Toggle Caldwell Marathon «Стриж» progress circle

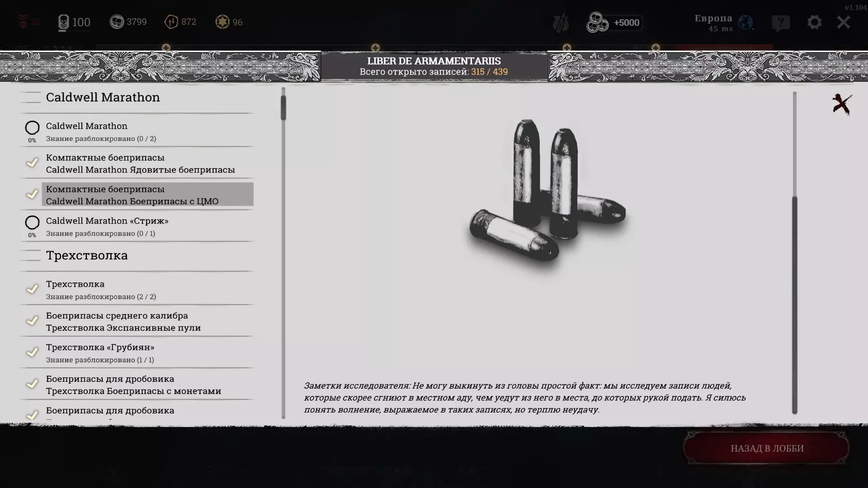tap(32, 223)
